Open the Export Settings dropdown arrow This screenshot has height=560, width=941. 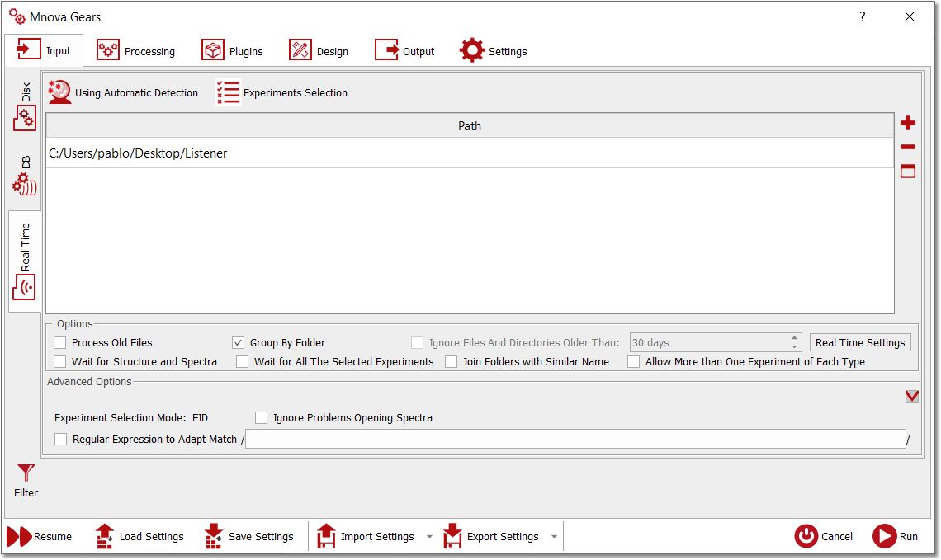[x=554, y=537]
